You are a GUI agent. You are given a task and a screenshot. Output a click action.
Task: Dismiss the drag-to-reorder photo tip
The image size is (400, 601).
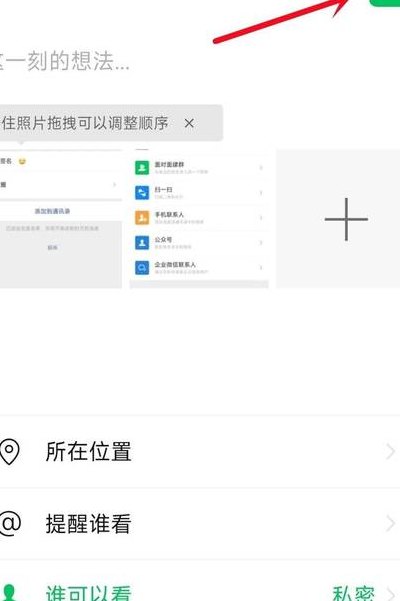(189, 123)
